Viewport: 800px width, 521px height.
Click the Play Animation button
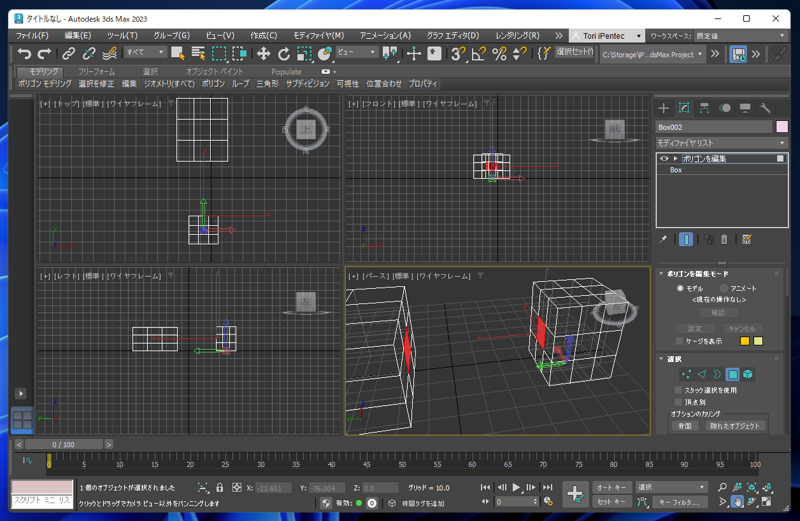pyautogui.click(x=516, y=487)
